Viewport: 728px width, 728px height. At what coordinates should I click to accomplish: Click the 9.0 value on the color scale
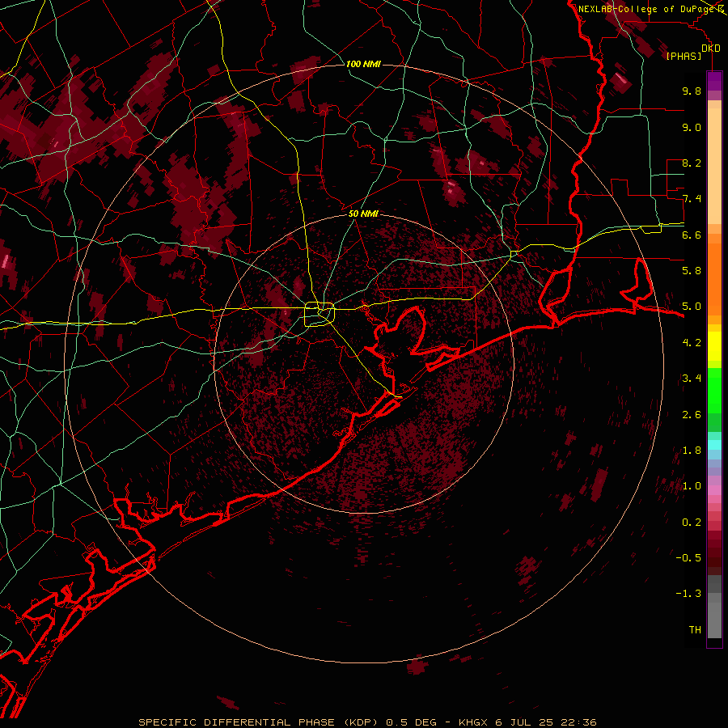tap(692, 127)
